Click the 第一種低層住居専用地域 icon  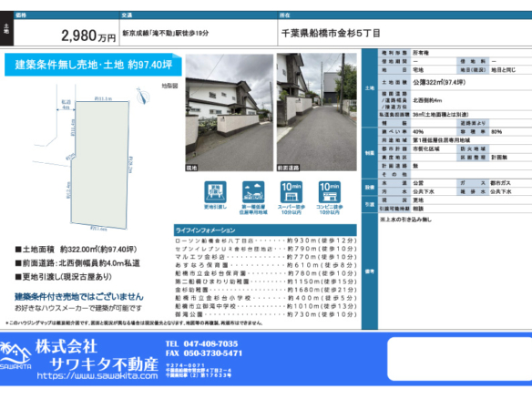[253, 192]
